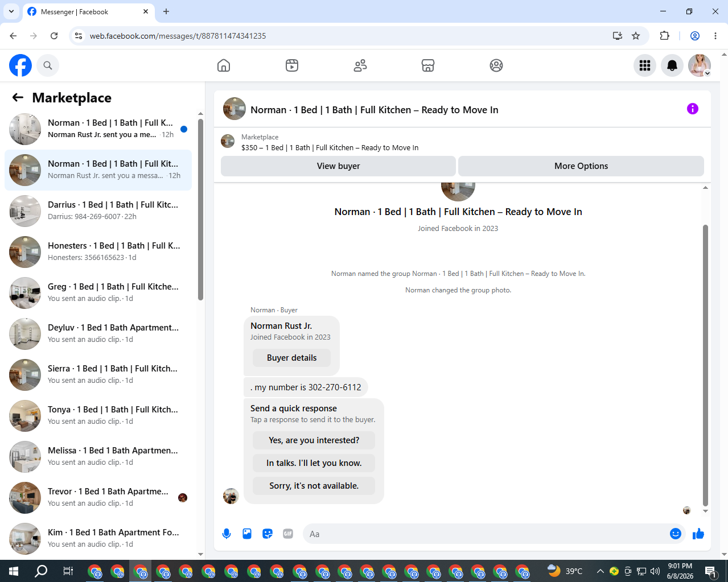Open unread Norman chat with blue dot
The width and height of the screenshot is (728, 582).
98,129
